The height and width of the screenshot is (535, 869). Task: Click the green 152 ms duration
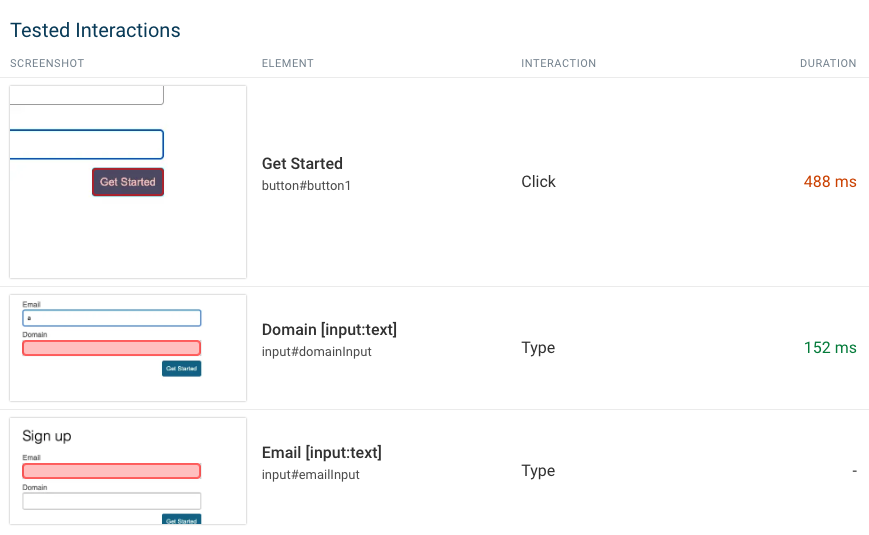pos(830,348)
